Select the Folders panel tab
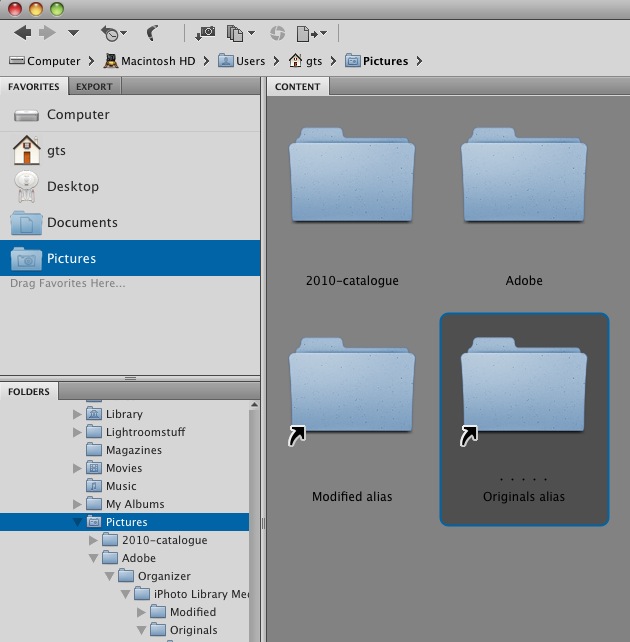The height and width of the screenshot is (642, 630). point(29,392)
